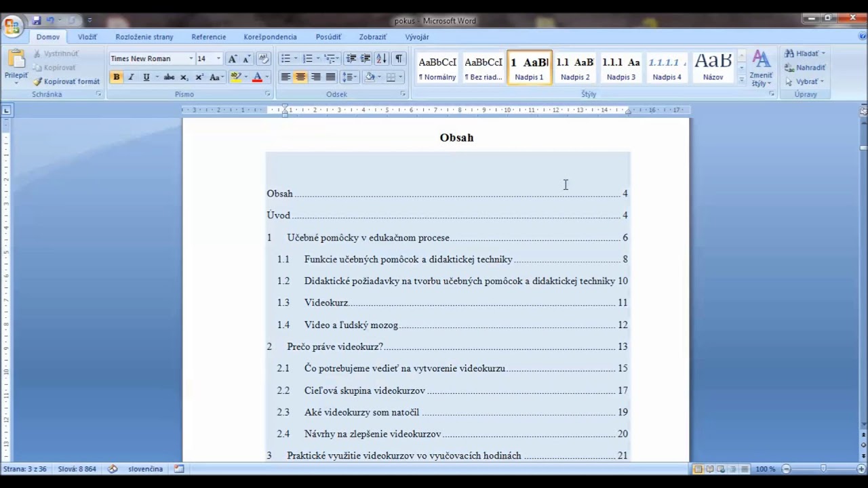Viewport: 868px width, 488px height.
Task: Toggle bold formatting
Action: (117, 77)
